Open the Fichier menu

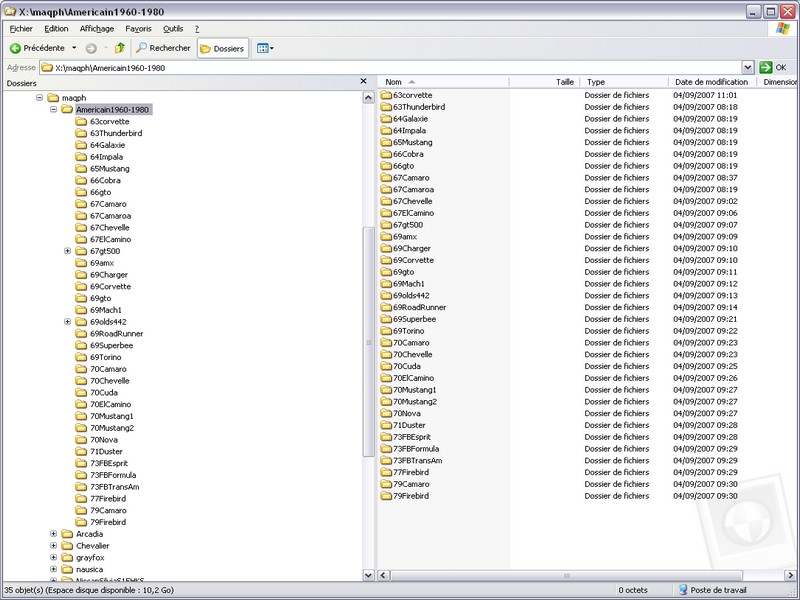pos(21,29)
